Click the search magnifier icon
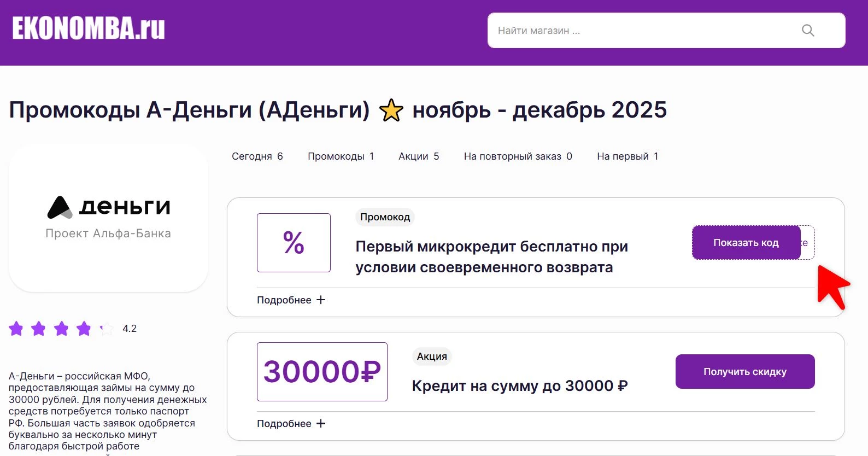The width and height of the screenshot is (868, 456). click(x=808, y=31)
